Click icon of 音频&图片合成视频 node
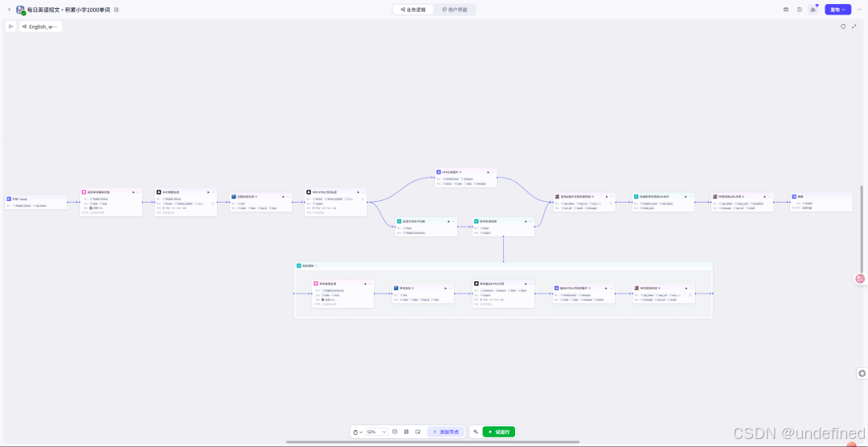Image resolution: width=868 pixels, height=447 pixels. pos(557,196)
